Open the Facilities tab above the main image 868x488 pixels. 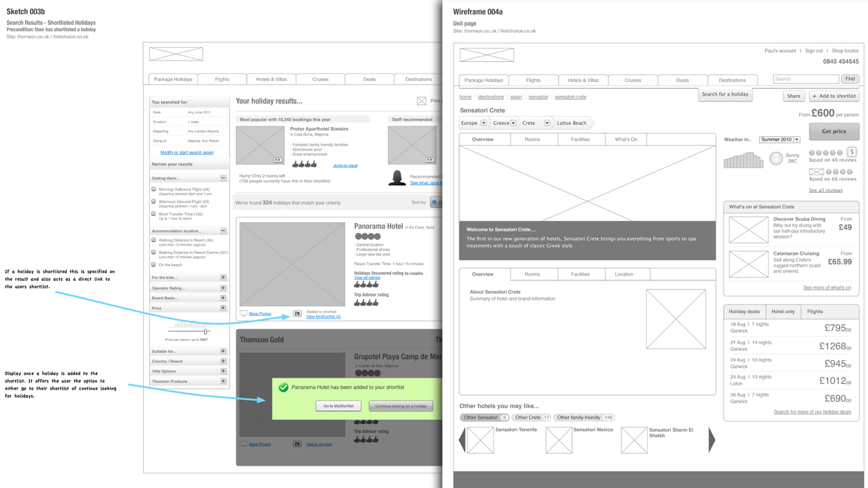point(580,140)
